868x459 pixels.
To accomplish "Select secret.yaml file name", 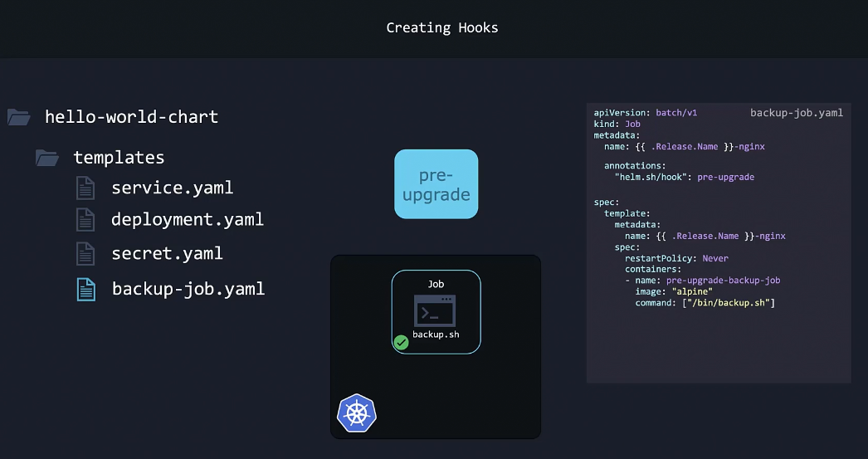I will coord(167,254).
